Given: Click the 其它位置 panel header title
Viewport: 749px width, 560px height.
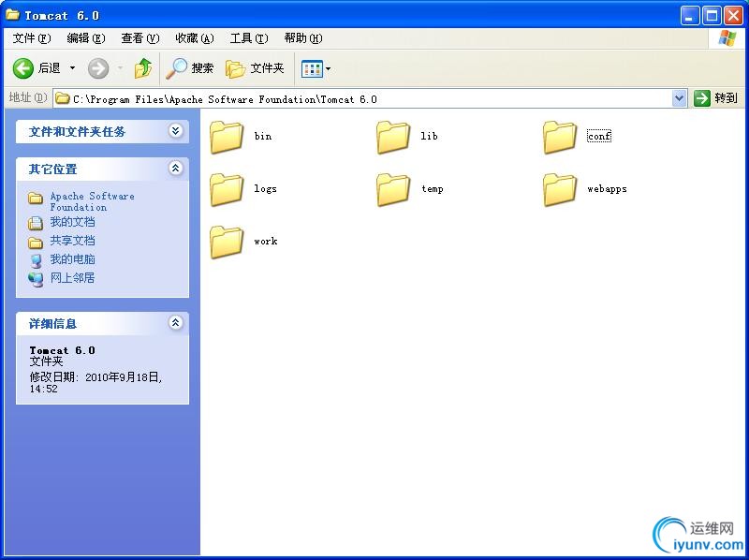Looking at the screenshot, I should tap(52, 169).
